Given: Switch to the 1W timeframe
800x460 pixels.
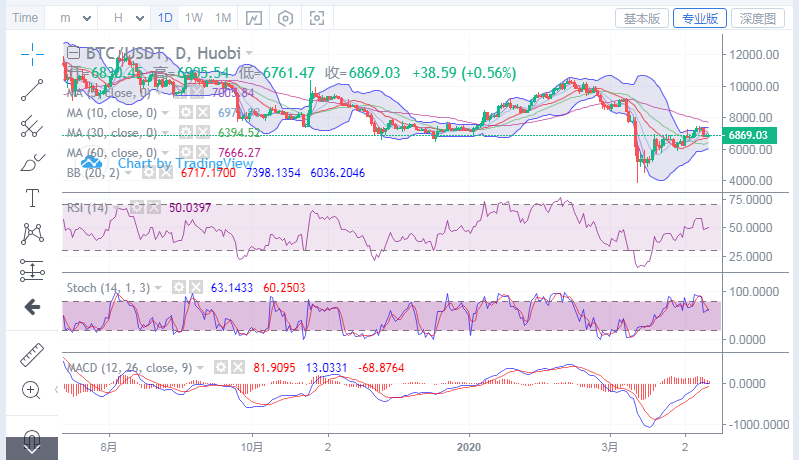Looking at the screenshot, I should point(194,18).
